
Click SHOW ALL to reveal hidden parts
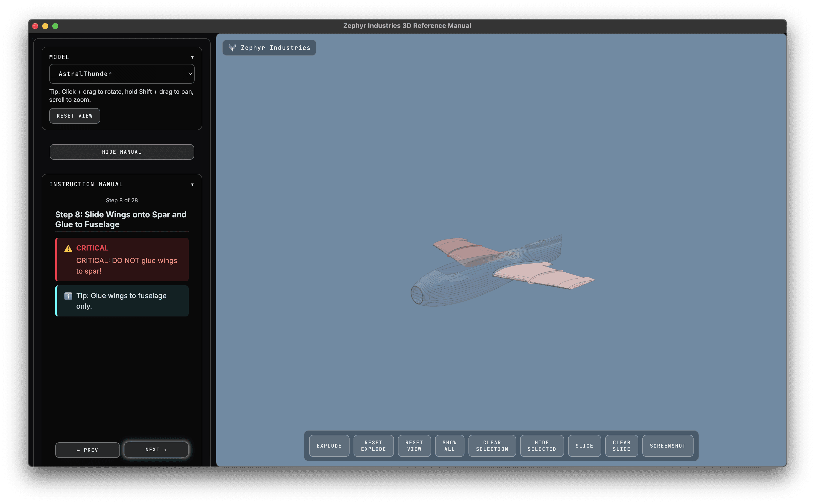[449, 446]
